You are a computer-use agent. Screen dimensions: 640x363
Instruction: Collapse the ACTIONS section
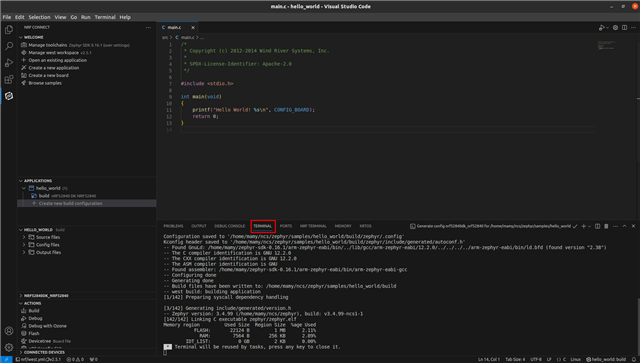[x=21, y=303]
